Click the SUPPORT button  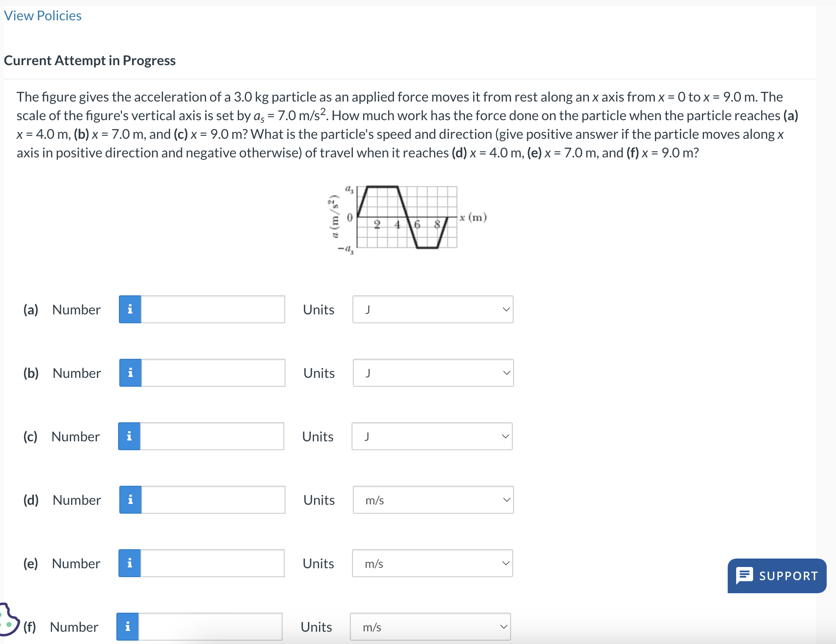pyautogui.click(x=776, y=575)
